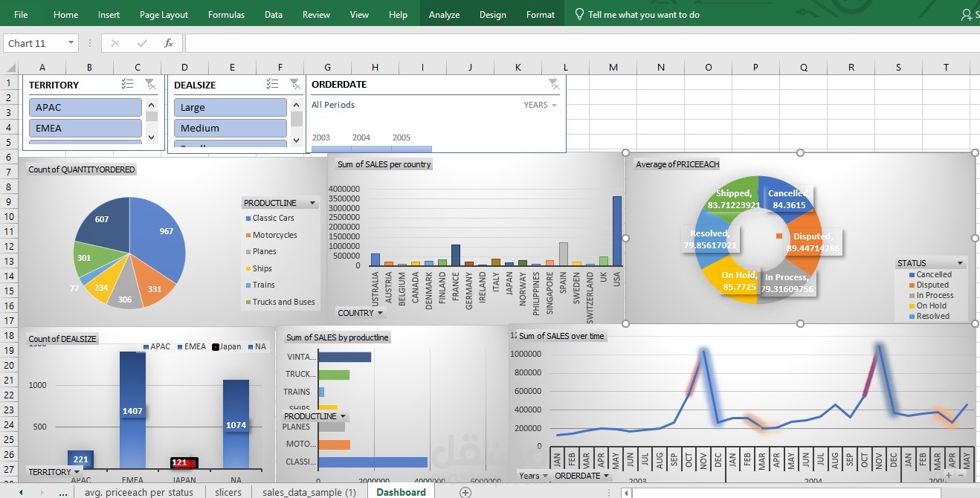The width and height of the screenshot is (980, 498).
Task: Click the user account icon
Action: click(x=967, y=14)
